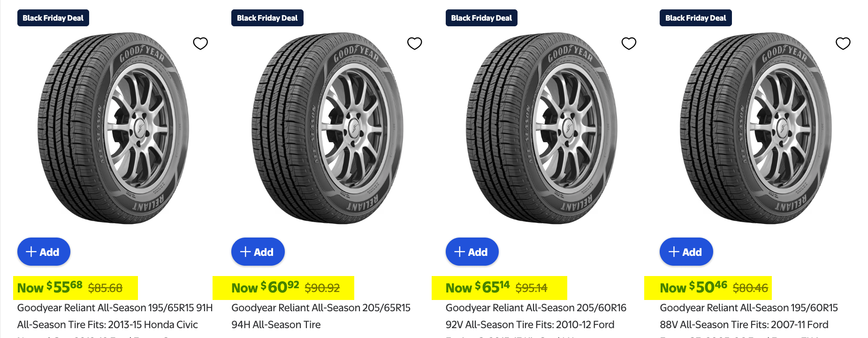Click the Now $60.92 price label

pos(265,288)
